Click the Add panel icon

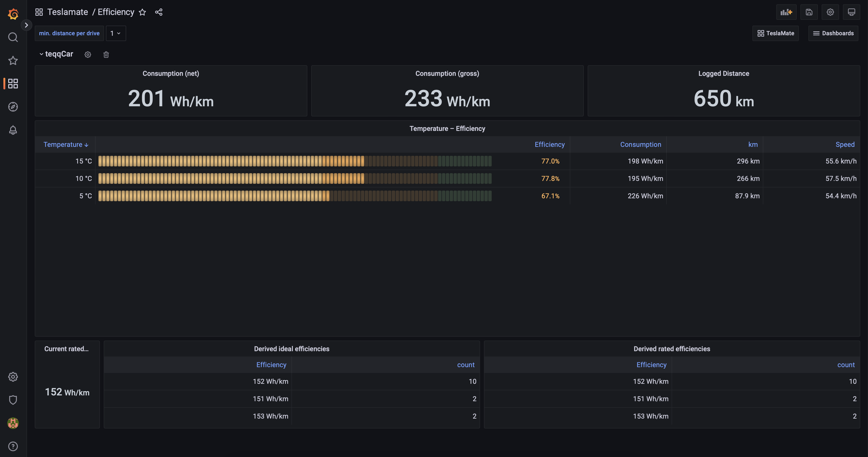tap(786, 13)
